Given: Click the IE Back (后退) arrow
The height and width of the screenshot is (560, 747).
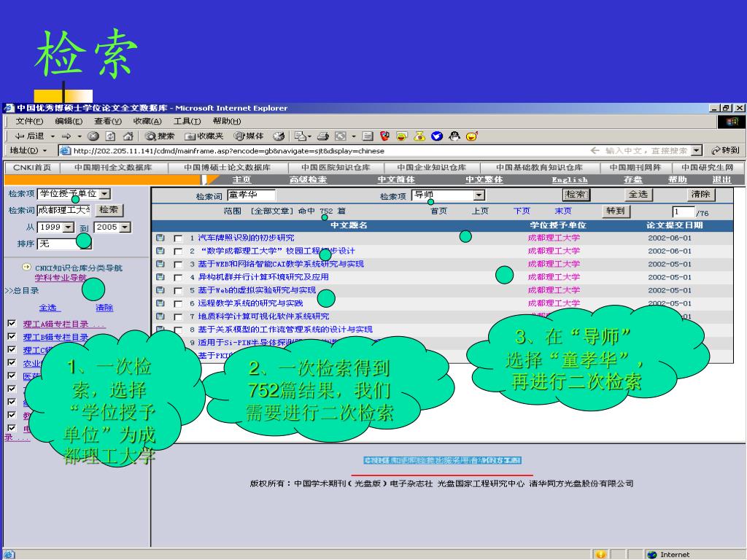Looking at the screenshot, I should click(28, 136).
